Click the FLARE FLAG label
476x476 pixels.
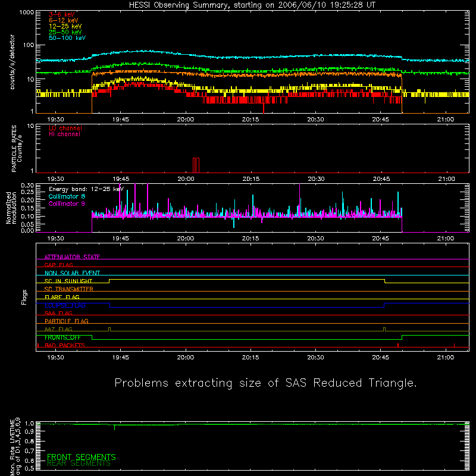62,297
